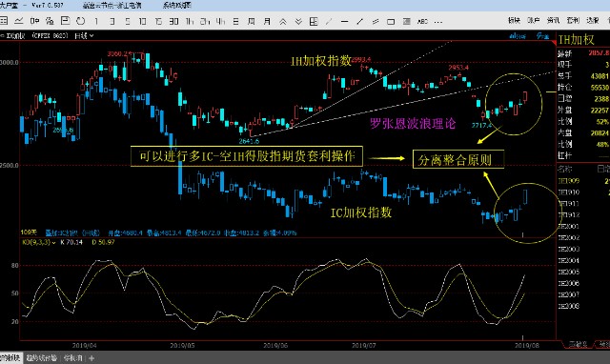Screen dimensions: 610x364
Task: Toggle the blue indicator icon above chart
Action: [518, 36]
